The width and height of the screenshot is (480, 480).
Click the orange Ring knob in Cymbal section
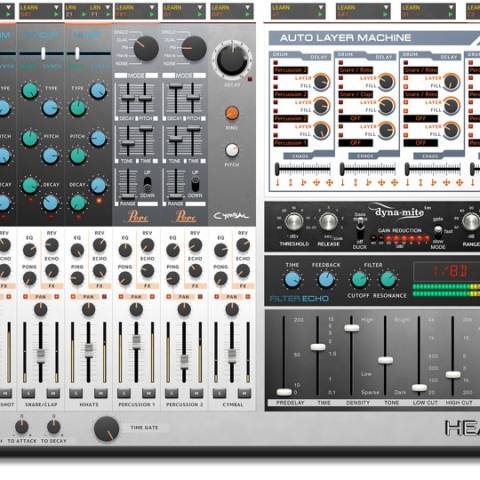point(232,113)
